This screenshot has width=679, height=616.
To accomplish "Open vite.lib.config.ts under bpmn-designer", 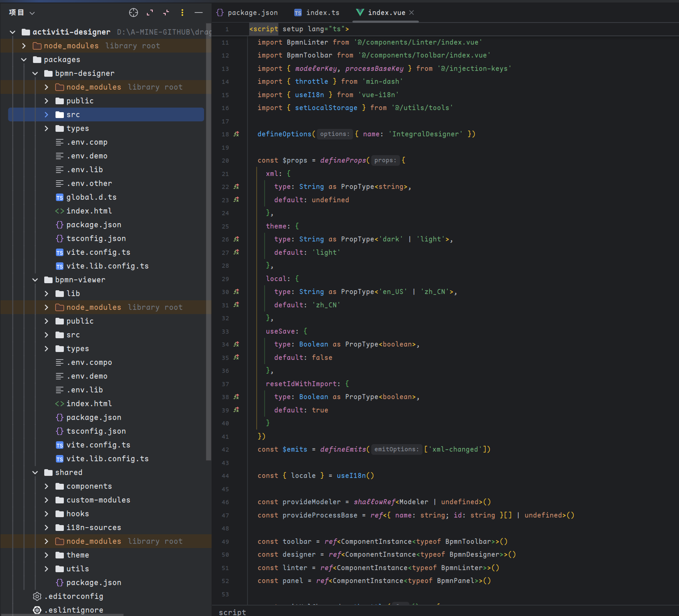I will (x=107, y=266).
